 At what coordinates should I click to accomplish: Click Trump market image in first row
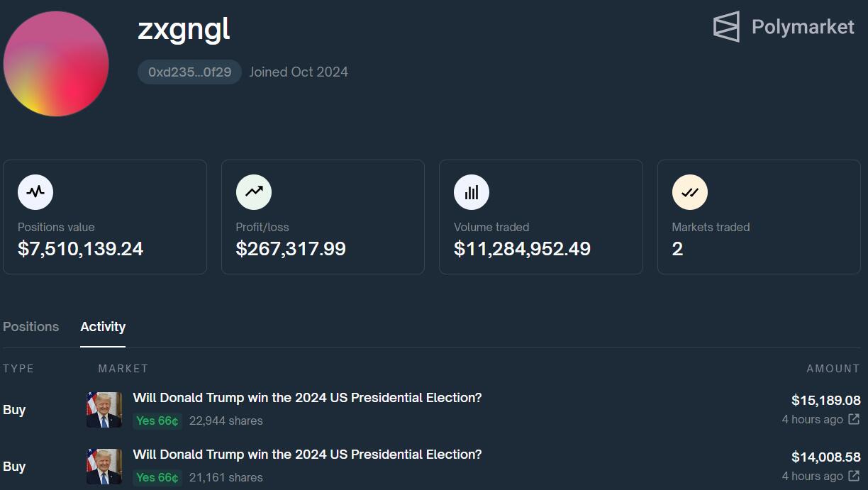coord(104,410)
